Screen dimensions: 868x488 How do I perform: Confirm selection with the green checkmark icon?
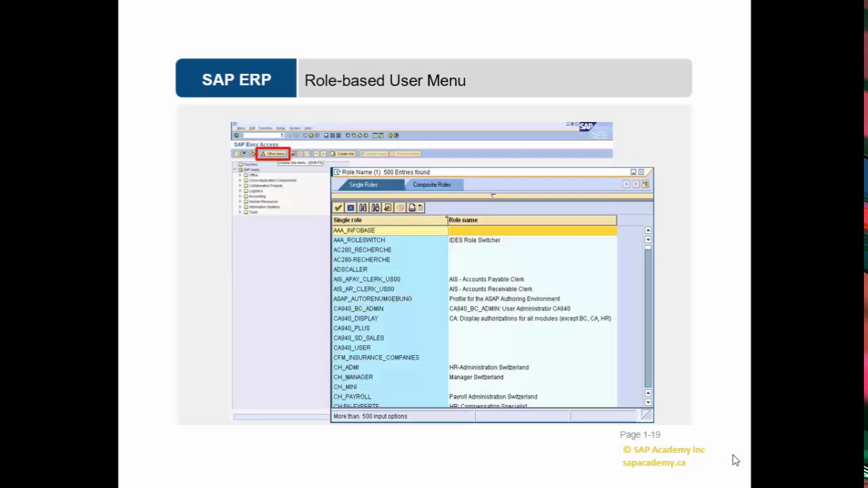pyautogui.click(x=338, y=207)
